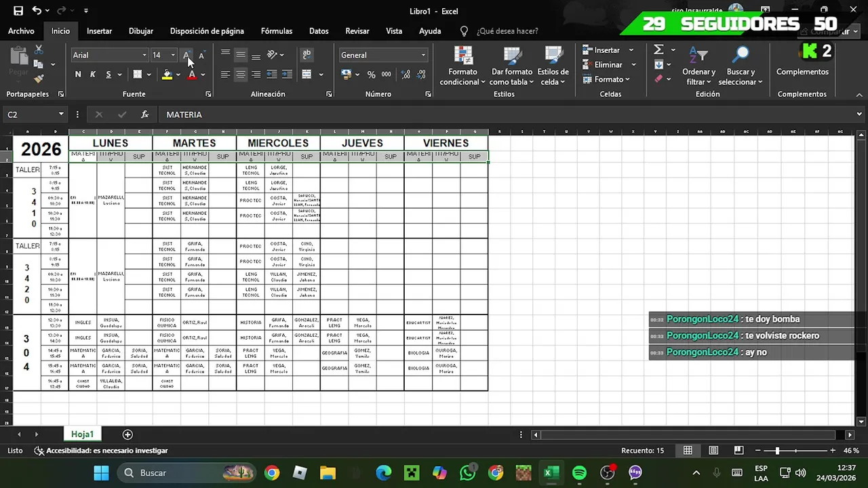Click the AutoSum sigma icon

[658, 49]
